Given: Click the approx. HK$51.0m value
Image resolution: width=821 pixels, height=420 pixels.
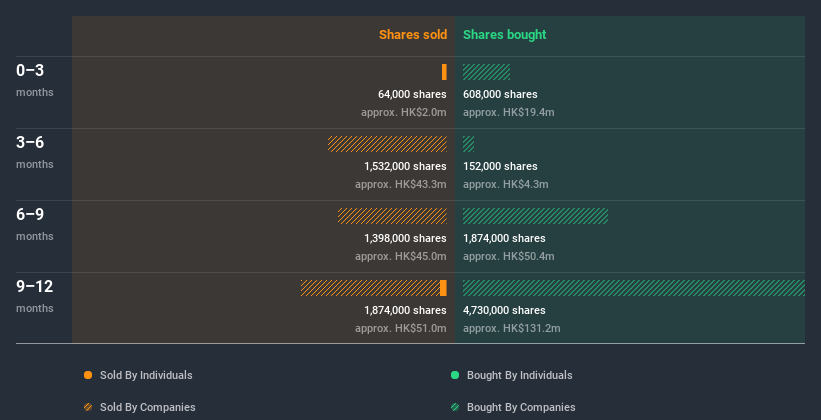Looking at the screenshot, I should click(x=401, y=328).
